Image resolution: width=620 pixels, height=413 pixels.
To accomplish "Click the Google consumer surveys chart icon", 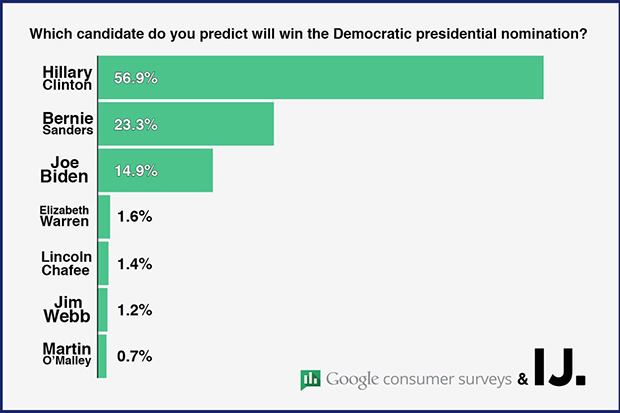I will (x=309, y=379).
